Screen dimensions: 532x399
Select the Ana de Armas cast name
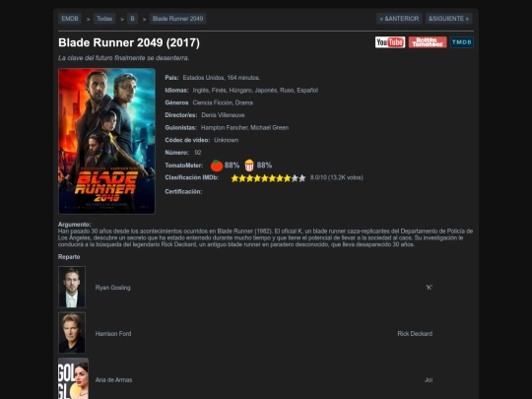point(113,379)
